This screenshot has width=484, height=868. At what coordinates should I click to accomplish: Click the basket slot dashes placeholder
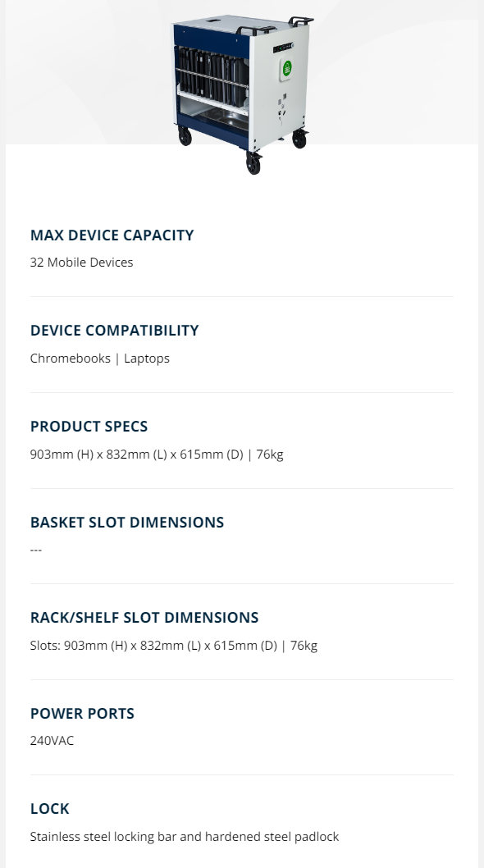36,550
